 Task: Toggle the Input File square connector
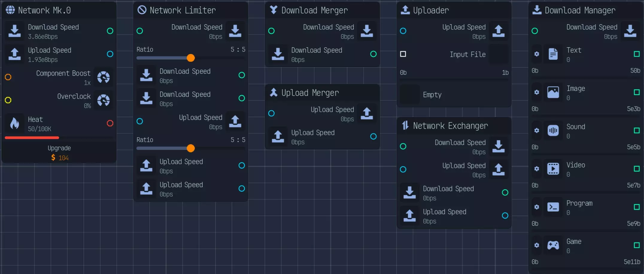pos(403,54)
